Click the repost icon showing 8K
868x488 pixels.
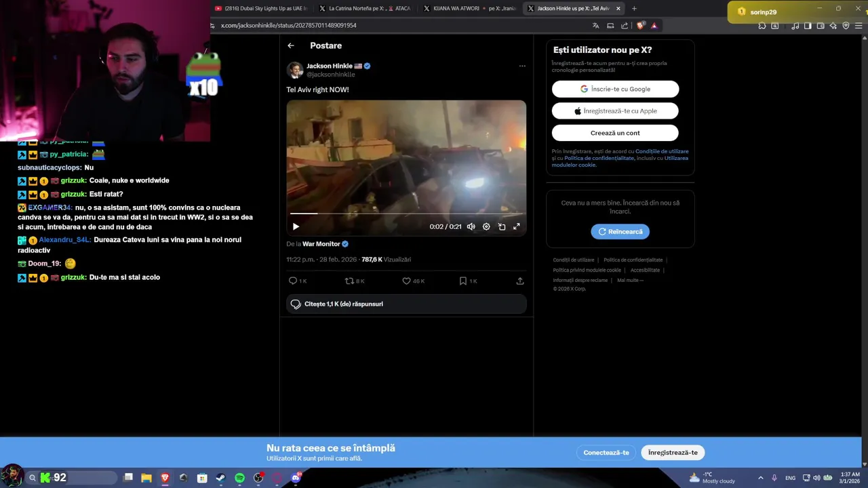355,281
